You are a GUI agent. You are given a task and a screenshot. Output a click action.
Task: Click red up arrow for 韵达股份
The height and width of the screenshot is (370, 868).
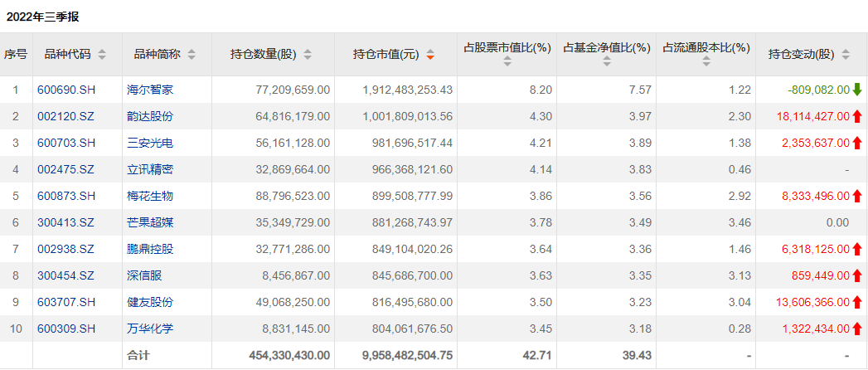[x=857, y=116]
